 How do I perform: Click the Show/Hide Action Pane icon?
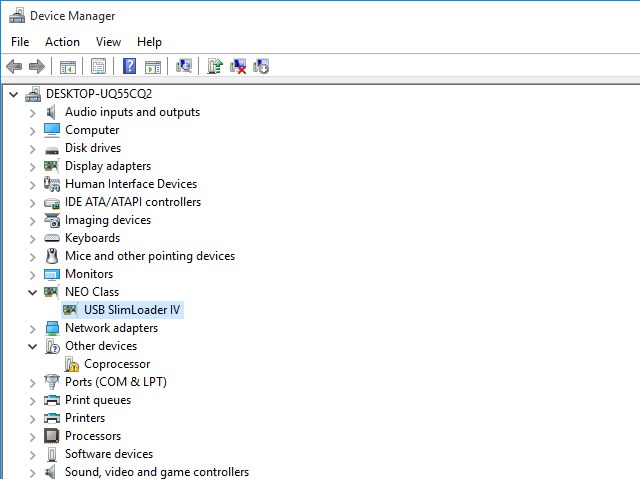pos(153,66)
